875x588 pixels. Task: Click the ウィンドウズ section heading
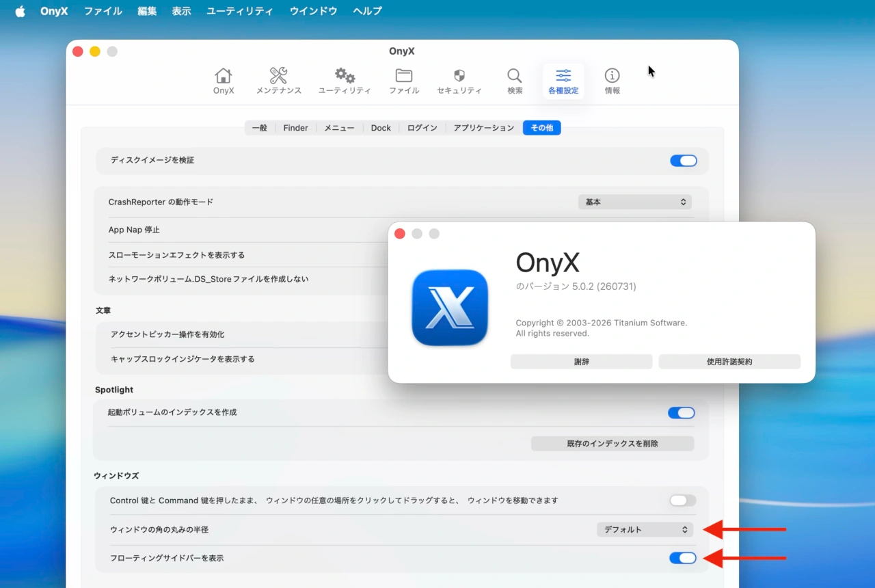pos(116,475)
